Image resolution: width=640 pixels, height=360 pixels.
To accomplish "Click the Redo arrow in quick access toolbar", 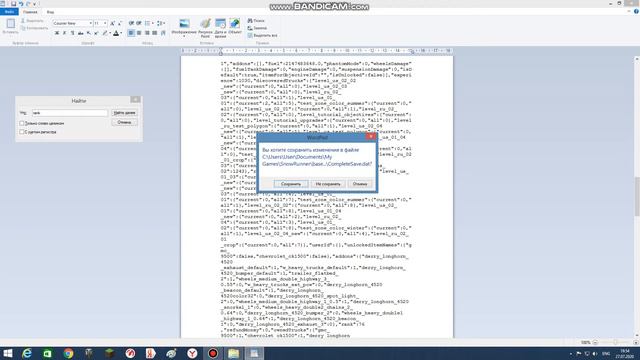I will tap(28, 4).
